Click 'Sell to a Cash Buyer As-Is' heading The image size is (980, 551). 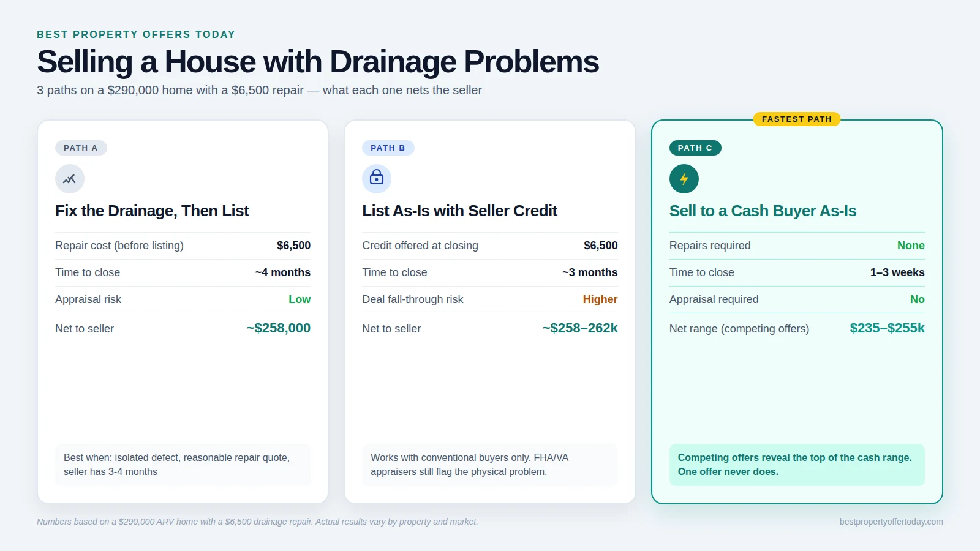763,211
